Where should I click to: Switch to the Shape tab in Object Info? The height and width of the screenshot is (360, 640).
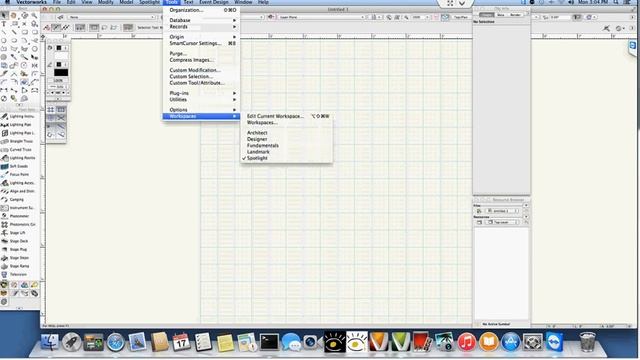pyautogui.click(x=487, y=15)
